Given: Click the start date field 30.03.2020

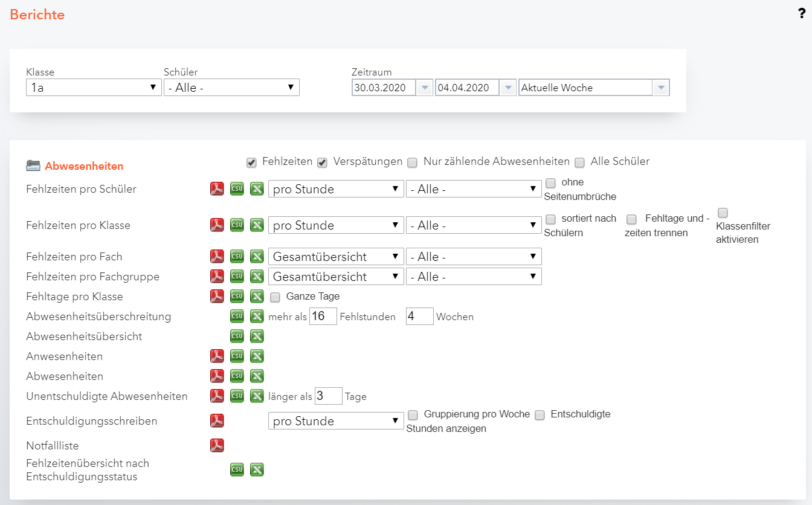Looking at the screenshot, I should [x=384, y=88].
